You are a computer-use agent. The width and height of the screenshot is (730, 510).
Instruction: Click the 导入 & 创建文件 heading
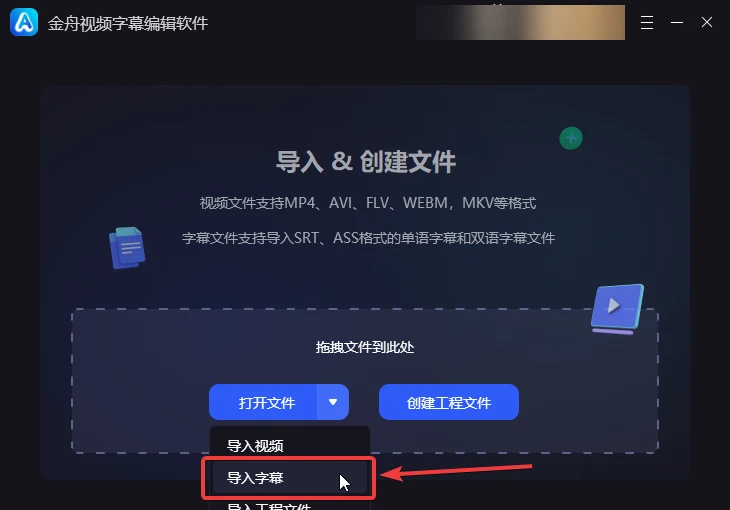pos(366,162)
